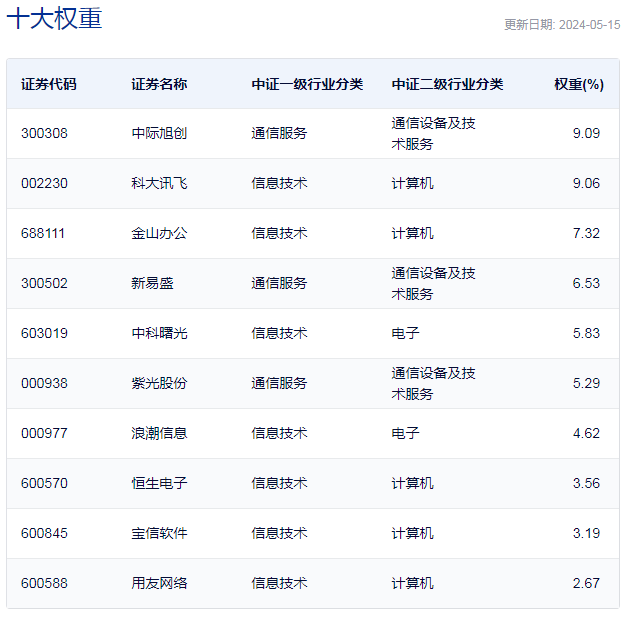This screenshot has width=630, height=618.
Task: Select security code 600570
Action: (x=44, y=483)
